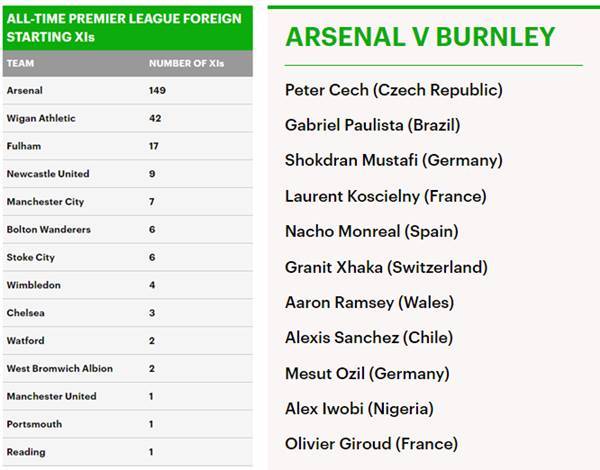
Task: Click the Arsenal v Burnley heading
Action: (x=420, y=37)
